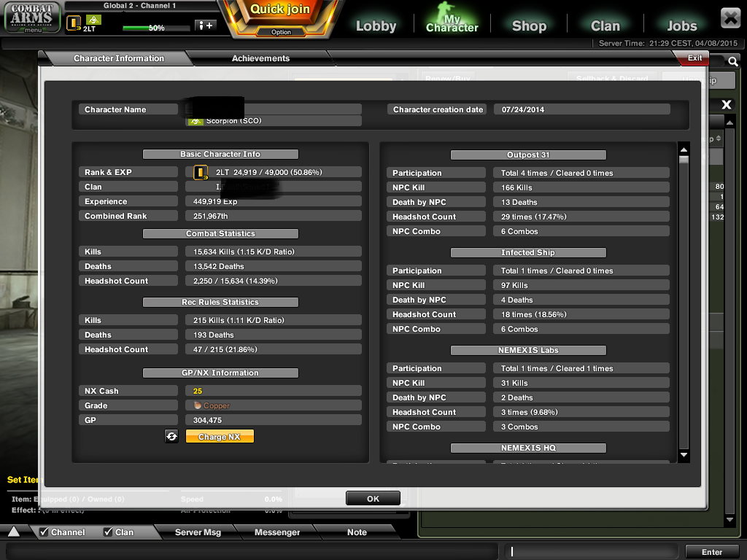
Task: Click the Infected Ship section header
Action: click(528, 252)
